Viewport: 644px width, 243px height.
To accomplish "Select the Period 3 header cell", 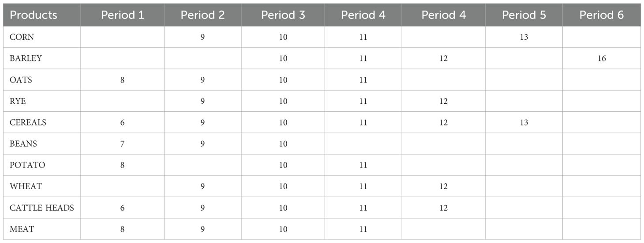I will 283,15.
